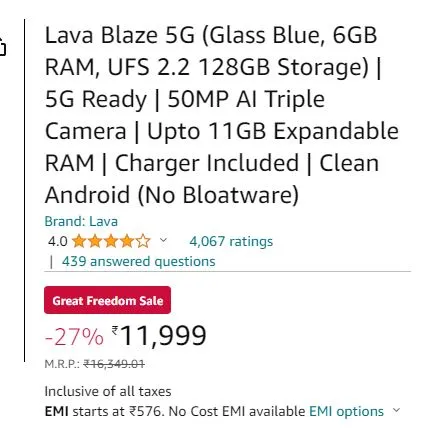This screenshot has height=429, width=429.
Task: Click the Great Freedom Sale badge
Action: (x=107, y=300)
